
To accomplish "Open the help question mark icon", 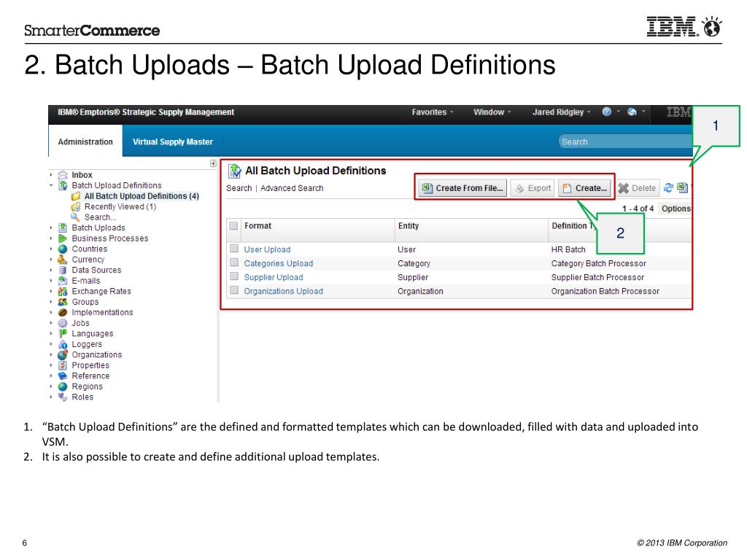I will click(x=606, y=112).
